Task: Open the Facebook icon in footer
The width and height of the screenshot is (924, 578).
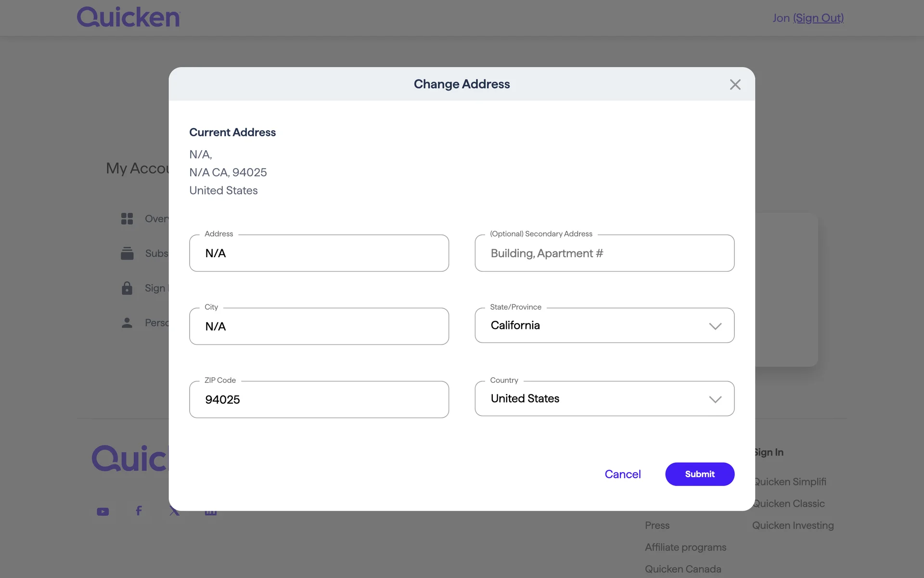Action: 139,511
